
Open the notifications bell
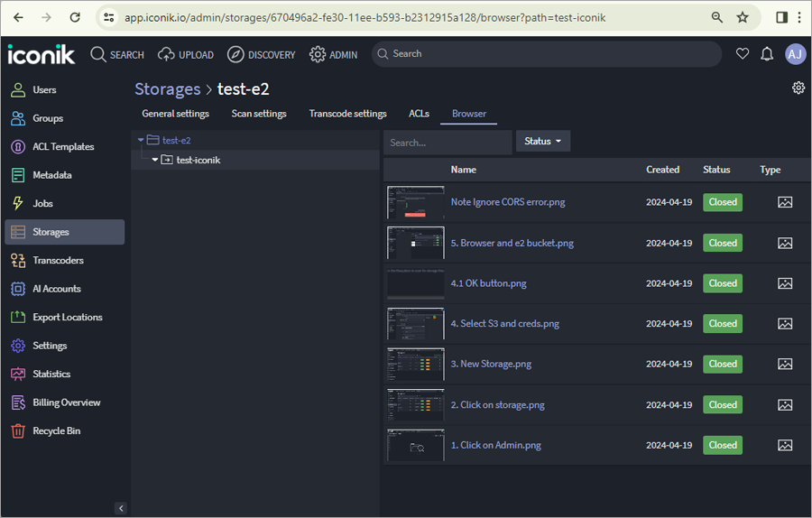pyautogui.click(x=766, y=53)
